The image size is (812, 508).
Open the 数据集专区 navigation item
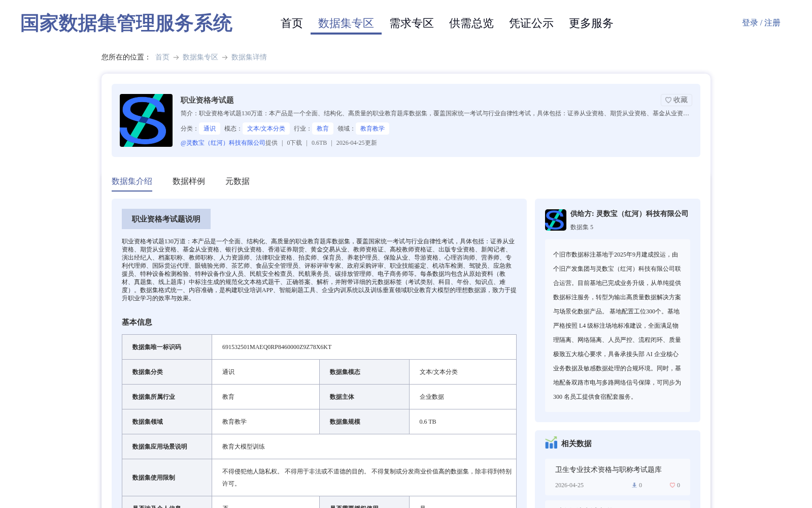pos(346,23)
